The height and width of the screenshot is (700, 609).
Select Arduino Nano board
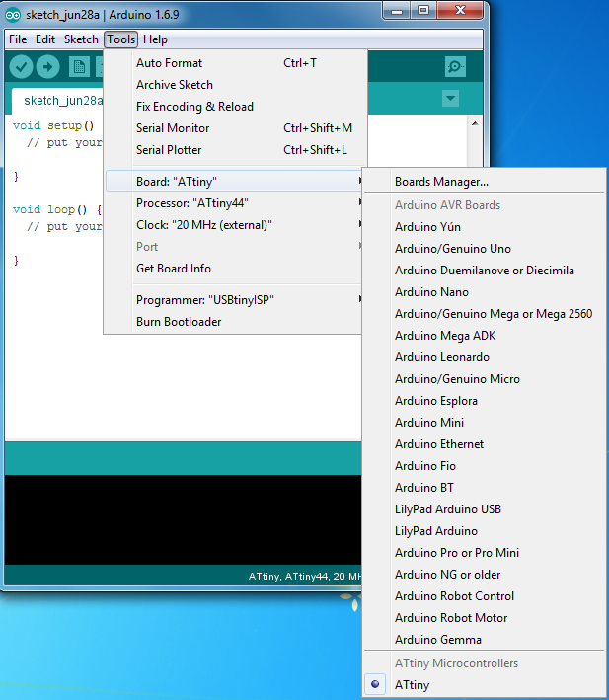(x=484, y=292)
